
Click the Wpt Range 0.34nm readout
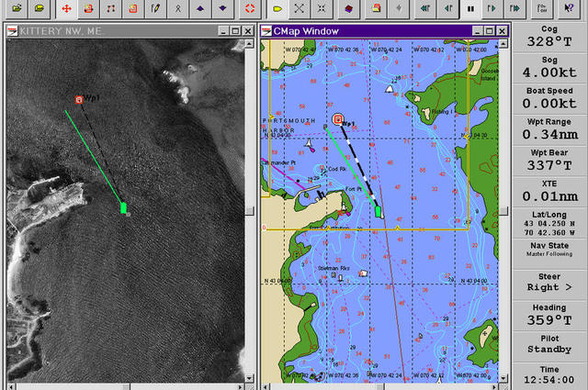[549, 129]
